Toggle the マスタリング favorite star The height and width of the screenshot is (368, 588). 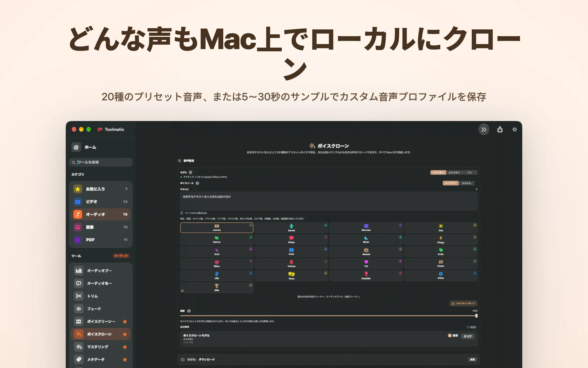coord(125,347)
